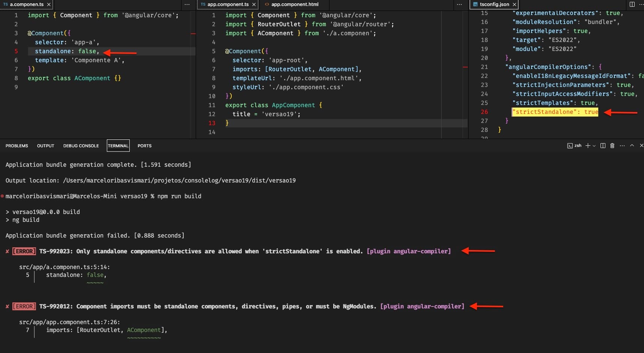This screenshot has width=644, height=353.
Task: Select the TERMINAL panel tab
Action: point(118,146)
